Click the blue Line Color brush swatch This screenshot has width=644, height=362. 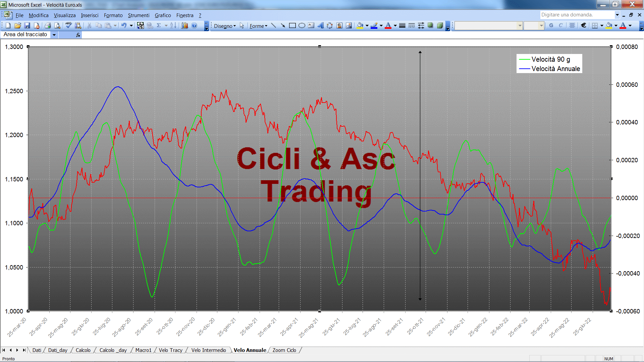374,25
